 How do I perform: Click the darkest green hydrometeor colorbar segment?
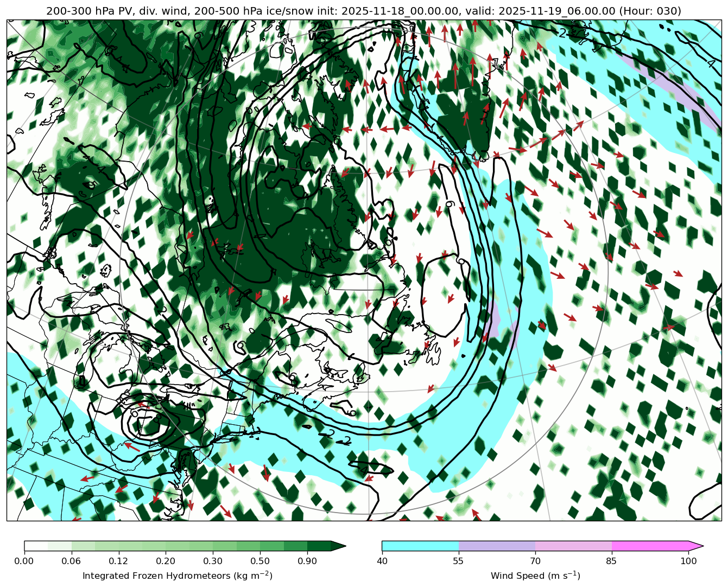click(x=319, y=546)
